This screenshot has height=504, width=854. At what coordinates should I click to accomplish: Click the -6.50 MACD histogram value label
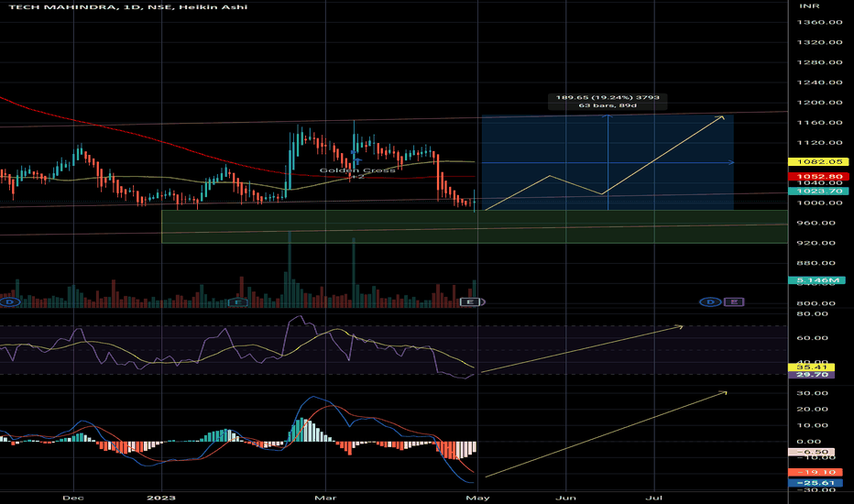pyautogui.click(x=812, y=452)
